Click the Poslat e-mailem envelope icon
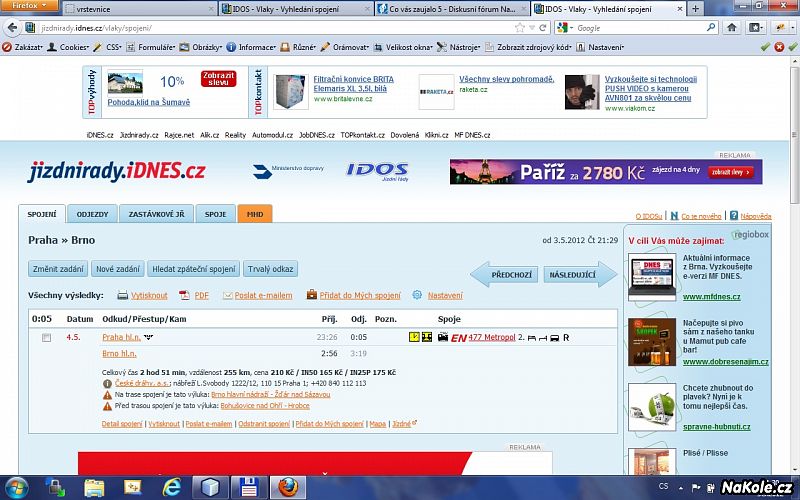Viewport: 800px width, 500px height. point(228,295)
